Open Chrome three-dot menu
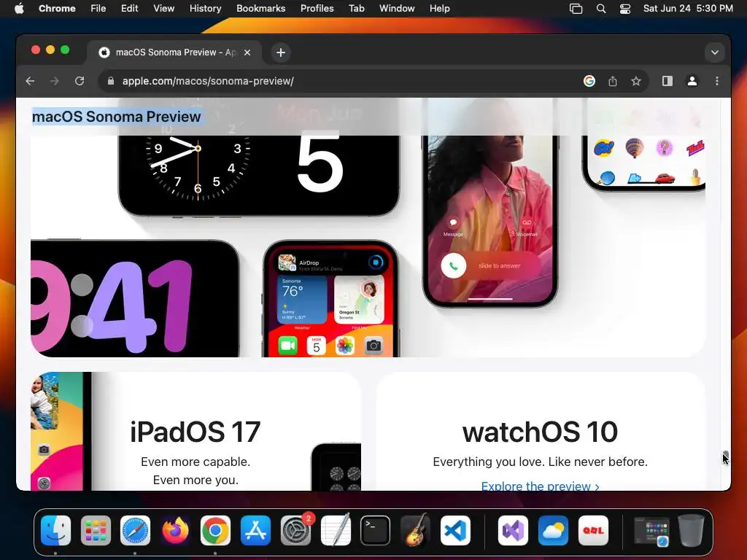 click(x=717, y=81)
